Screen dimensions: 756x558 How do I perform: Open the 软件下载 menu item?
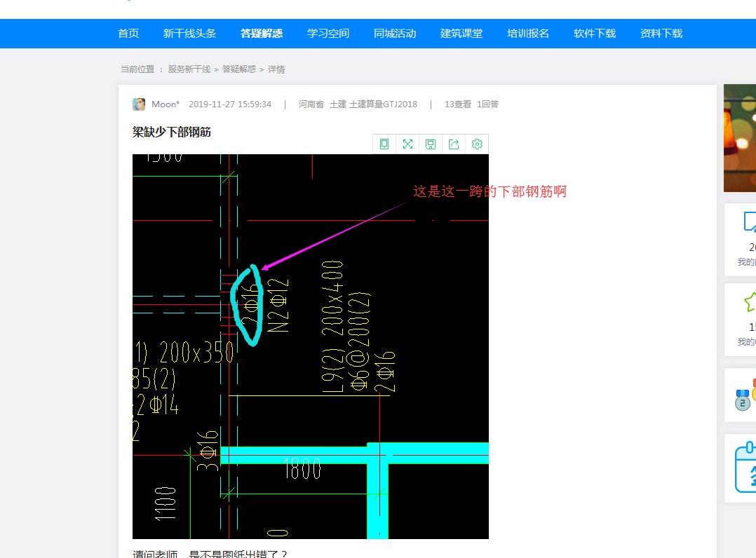pos(594,33)
